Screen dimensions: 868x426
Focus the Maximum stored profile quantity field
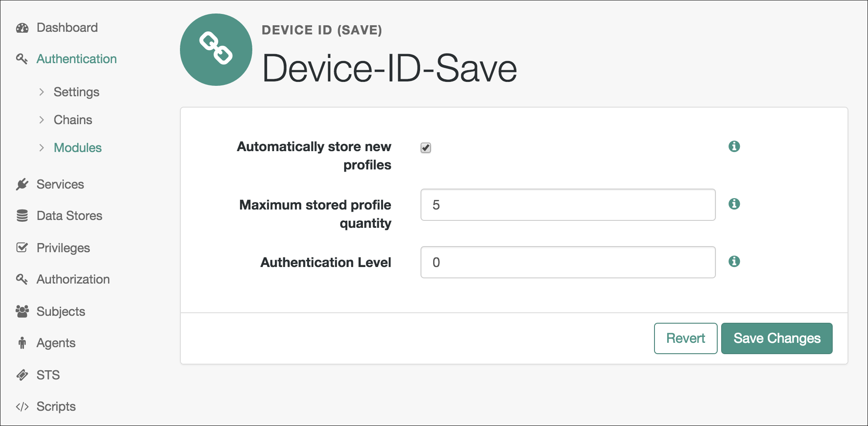click(568, 205)
